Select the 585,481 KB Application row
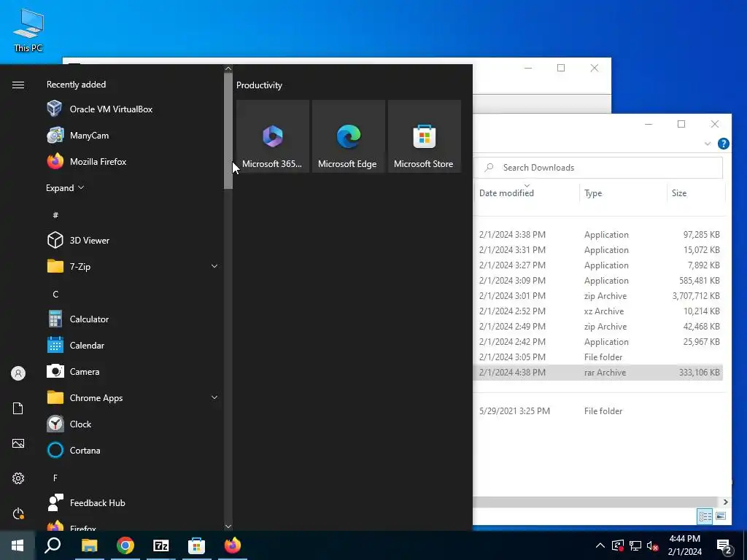This screenshot has height=560, width=747. (x=598, y=281)
